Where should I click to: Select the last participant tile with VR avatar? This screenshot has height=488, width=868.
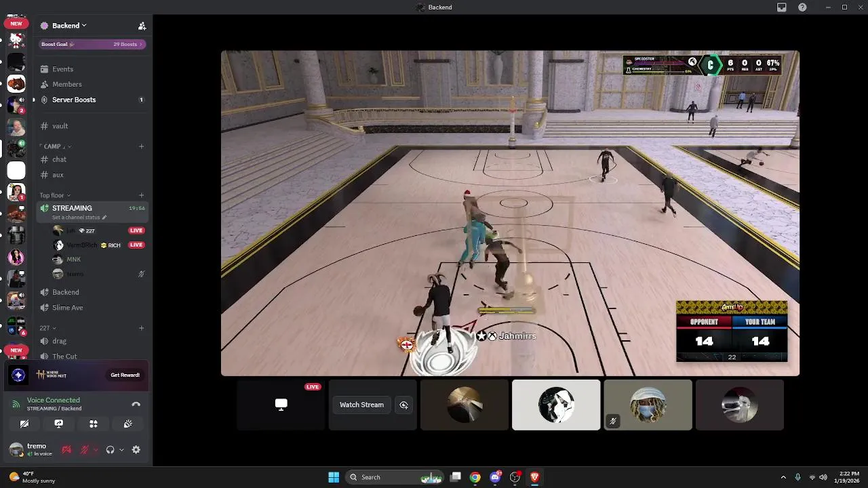coord(739,405)
